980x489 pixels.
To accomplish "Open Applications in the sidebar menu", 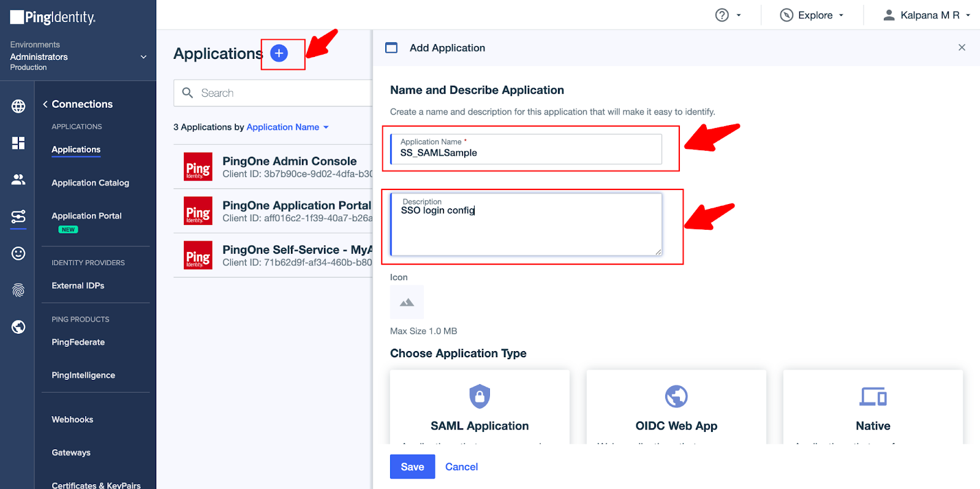I will (x=76, y=150).
